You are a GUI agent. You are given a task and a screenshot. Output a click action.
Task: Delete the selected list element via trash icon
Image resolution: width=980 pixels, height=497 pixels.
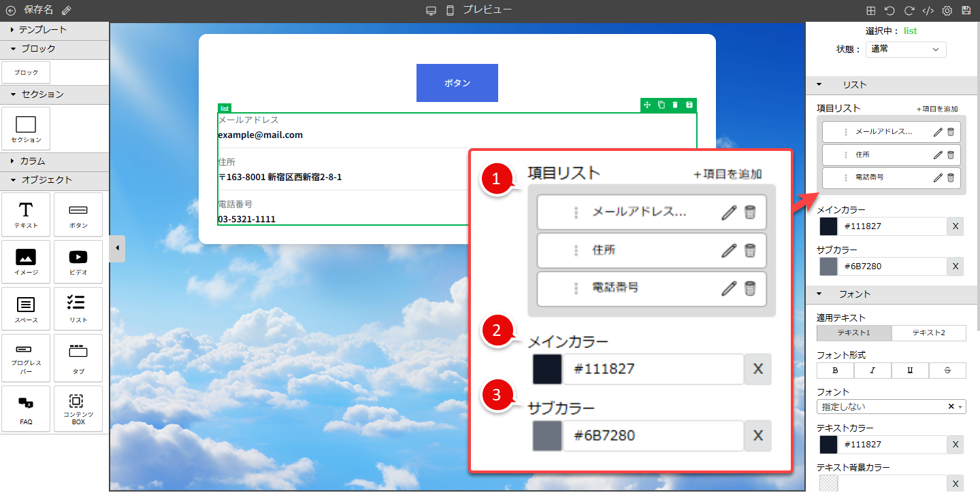coord(675,105)
